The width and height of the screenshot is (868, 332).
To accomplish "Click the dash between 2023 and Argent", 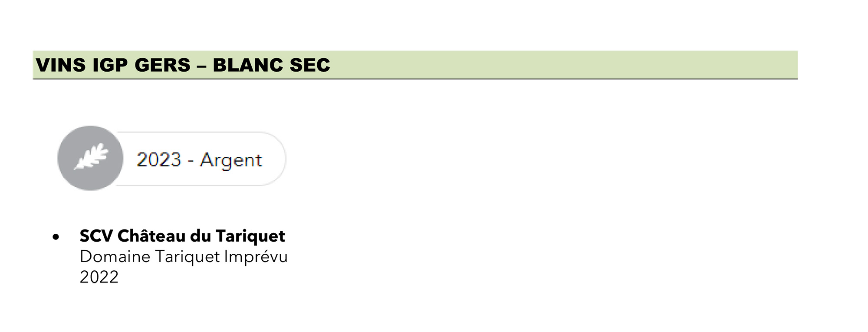I will (191, 161).
